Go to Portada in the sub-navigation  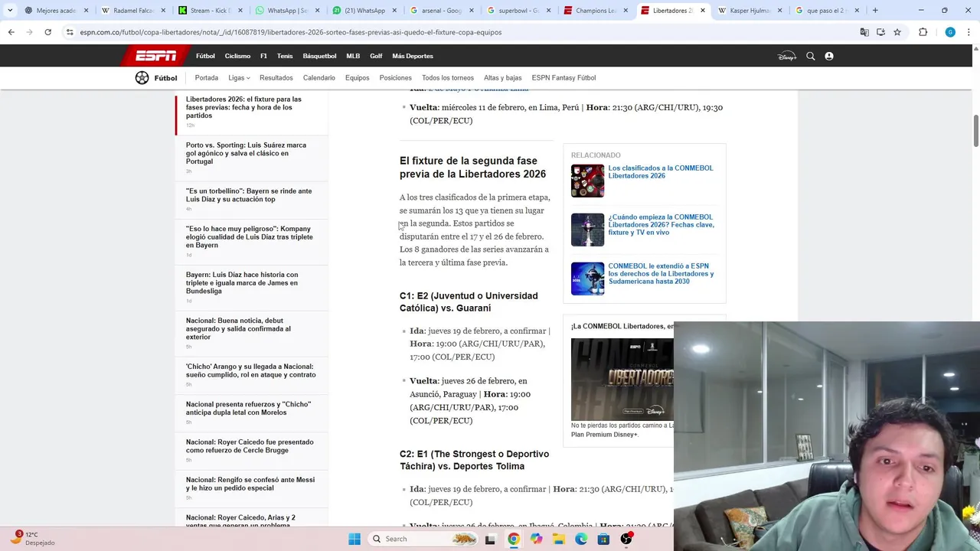point(207,78)
